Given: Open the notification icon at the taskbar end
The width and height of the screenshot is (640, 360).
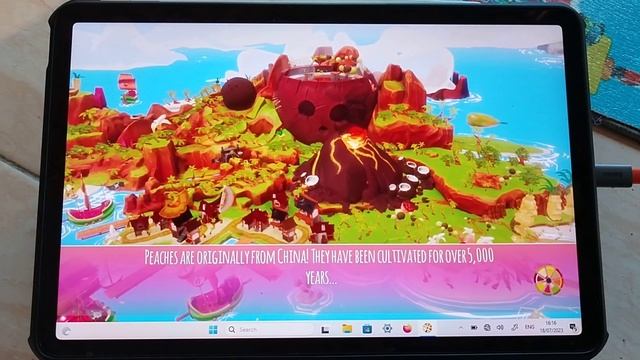Looking at the screenshot, I should [573, 327].
